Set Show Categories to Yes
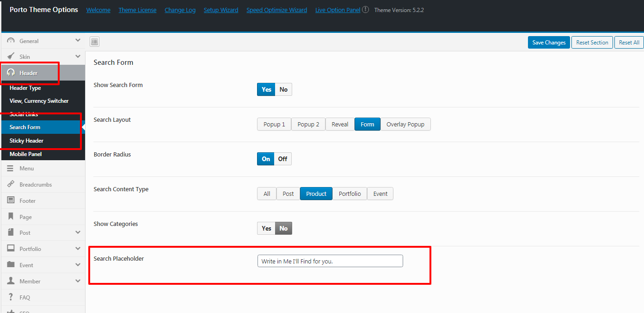Screen dimensions: 644x313 pyautogui.click(x=266, y=228)
